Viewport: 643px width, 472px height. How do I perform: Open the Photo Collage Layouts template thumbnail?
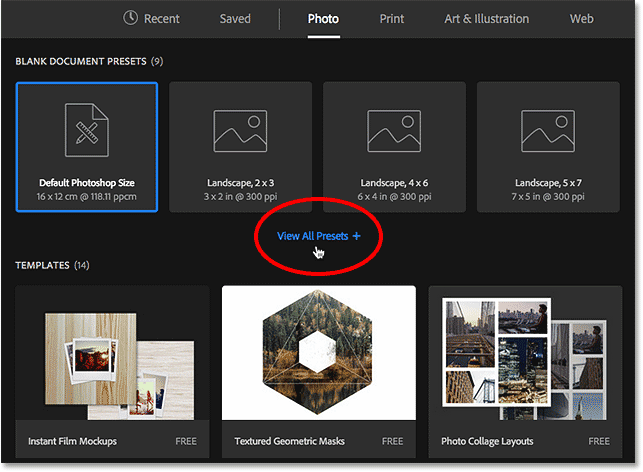525,353
